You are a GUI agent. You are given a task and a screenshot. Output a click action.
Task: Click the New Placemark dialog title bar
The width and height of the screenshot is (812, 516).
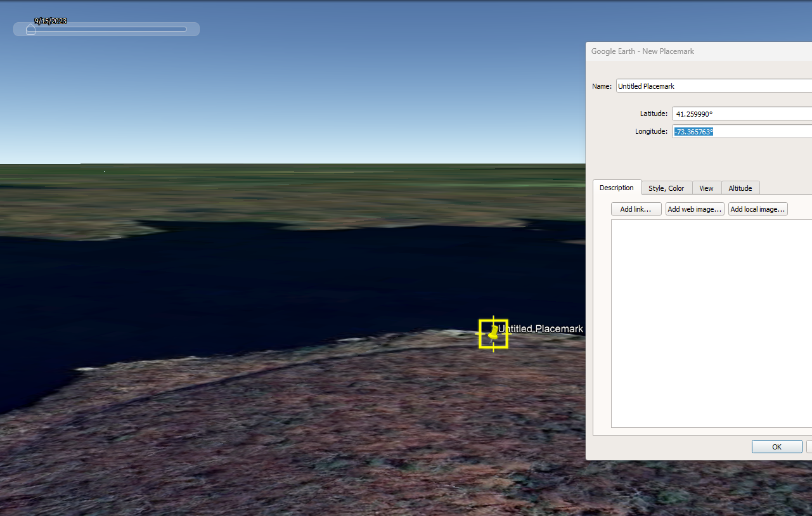(697, 51)
